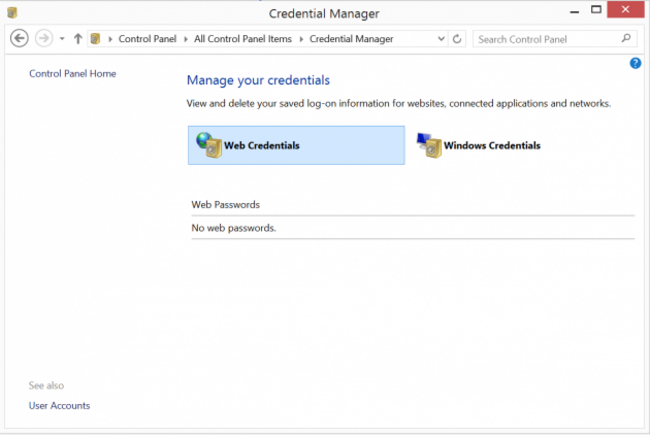The height and width of the screenshot is (436, 650).
Task: Click the Credential Manager icon in address bar
Action: [95, 39]
